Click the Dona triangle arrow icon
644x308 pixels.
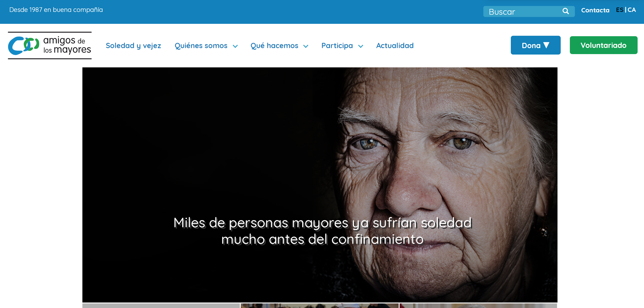pyautogui.click(x=547, y=45)
